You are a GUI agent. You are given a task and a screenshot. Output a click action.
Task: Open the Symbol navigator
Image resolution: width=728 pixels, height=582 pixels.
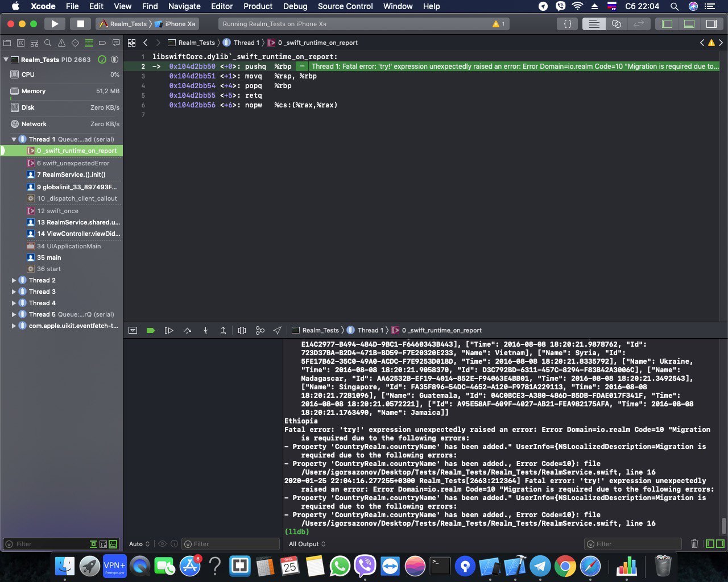click(x=35, y=43)
